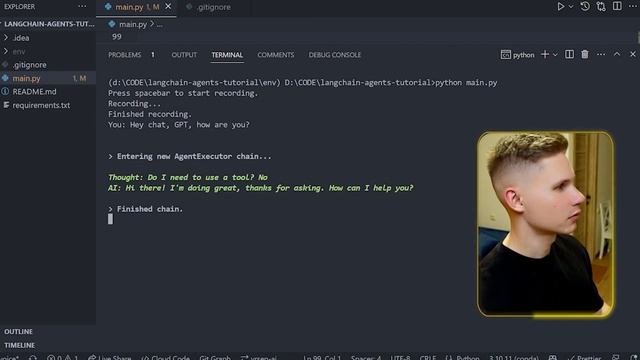Click line number 99 in editor
The height and width of the screenshot is (360, 640).
tap(117, 37)
